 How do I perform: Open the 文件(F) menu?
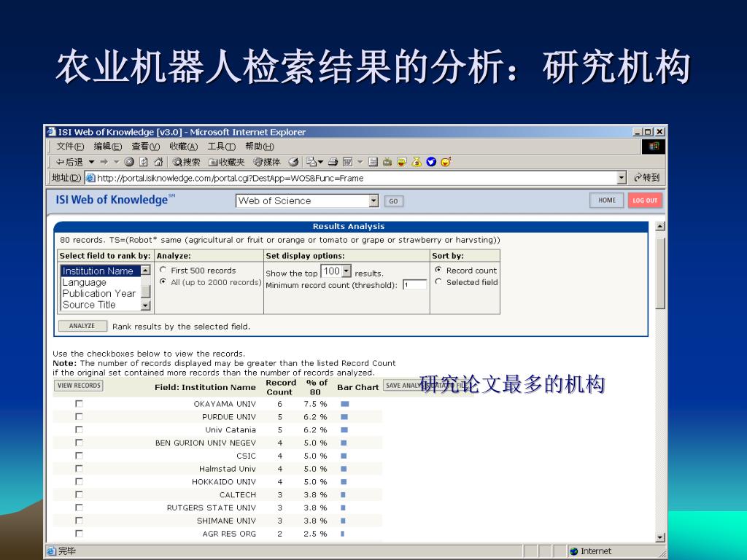pyautogui.click(x=70, y=147)
